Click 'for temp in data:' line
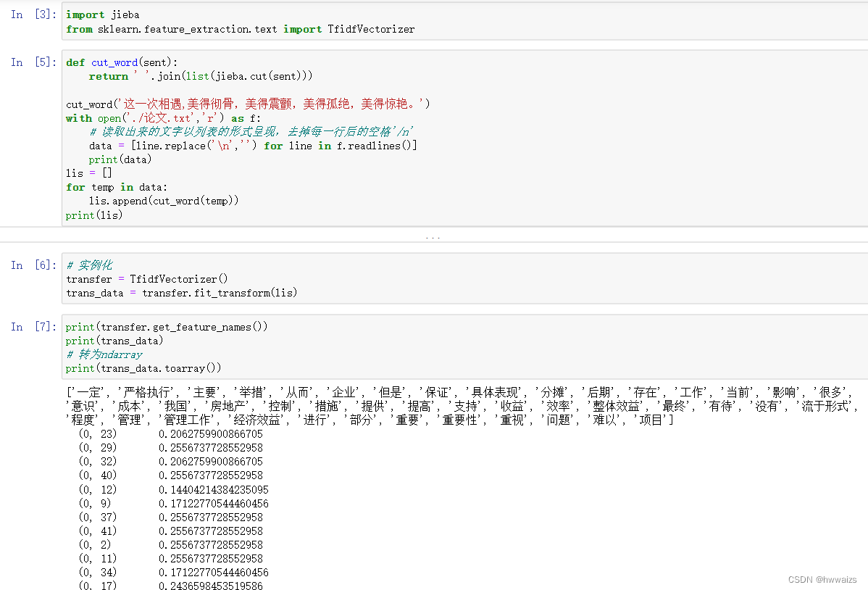This screenshot has width=868, height=590. 116,187
